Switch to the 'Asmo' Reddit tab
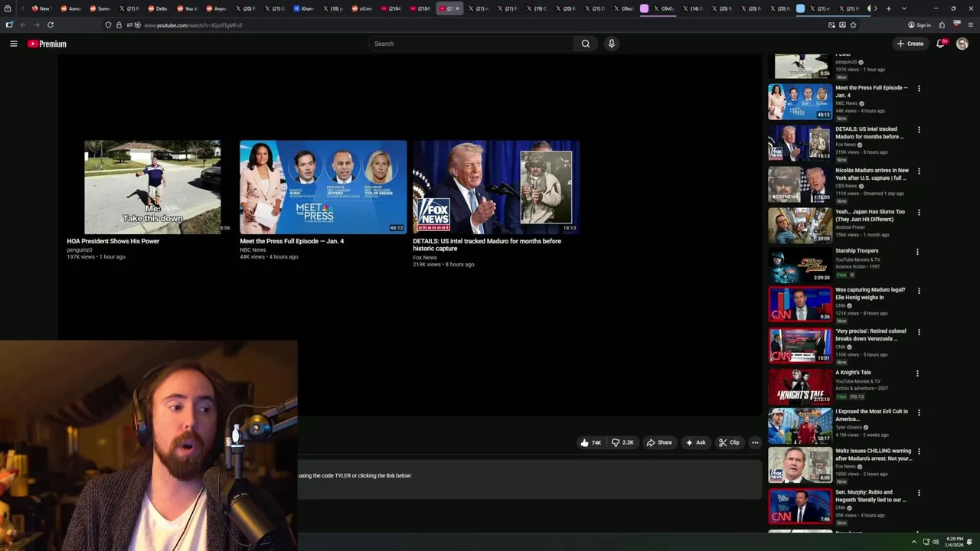The height and width of the screenshot is (551, 980). coord(70,8)
